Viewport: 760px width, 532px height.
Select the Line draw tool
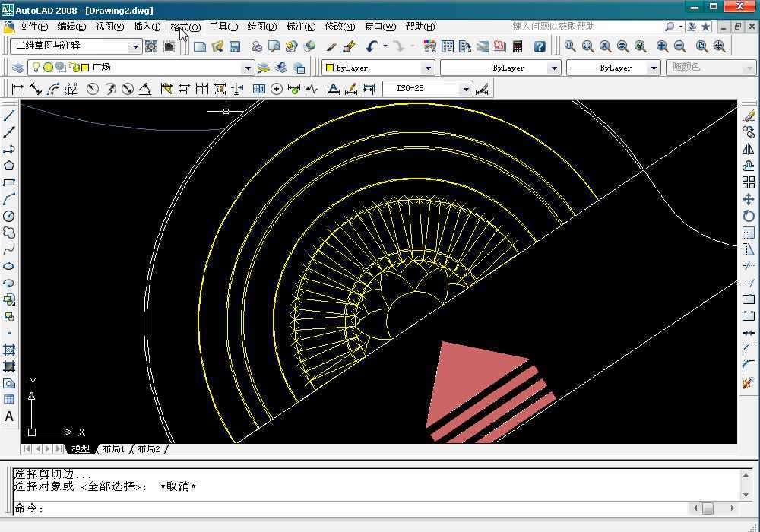click(x=9, y=115)
